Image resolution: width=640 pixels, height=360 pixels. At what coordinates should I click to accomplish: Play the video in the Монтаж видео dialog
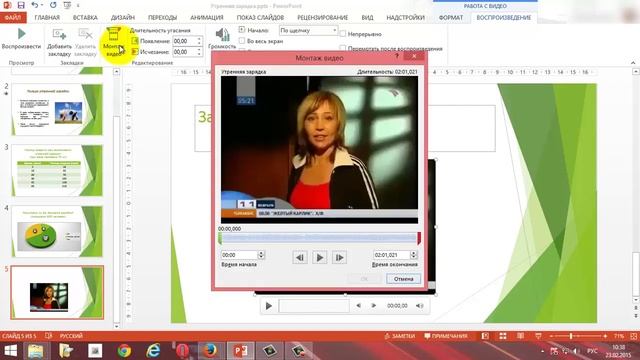pos(320,258)
